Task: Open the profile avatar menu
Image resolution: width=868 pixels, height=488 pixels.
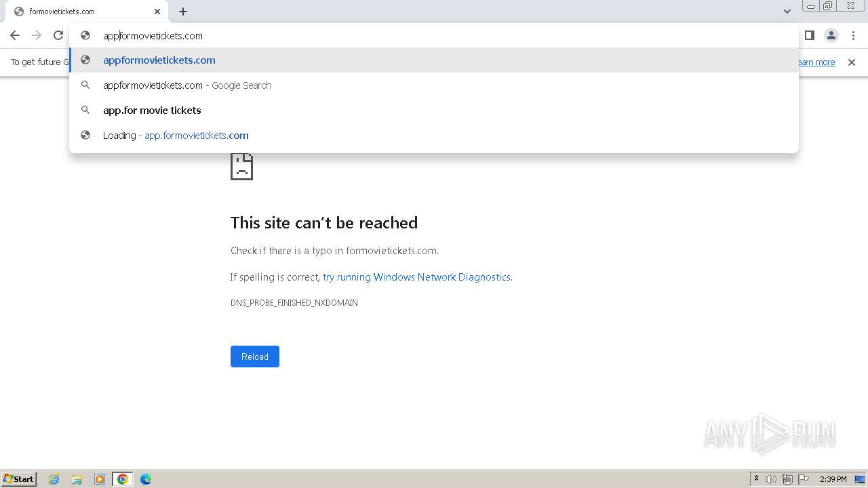Action: pyautogui.click(x=831, y=35)
